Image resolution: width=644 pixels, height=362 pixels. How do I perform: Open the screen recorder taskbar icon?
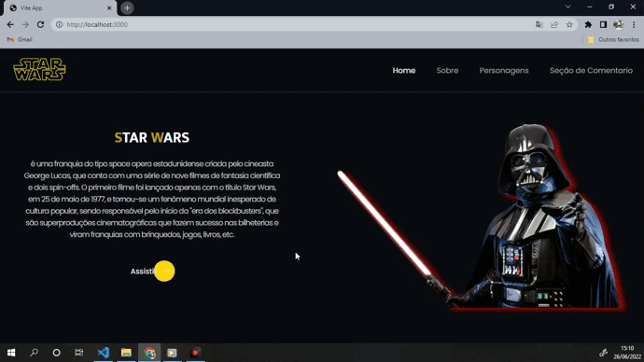click(195, 353)
